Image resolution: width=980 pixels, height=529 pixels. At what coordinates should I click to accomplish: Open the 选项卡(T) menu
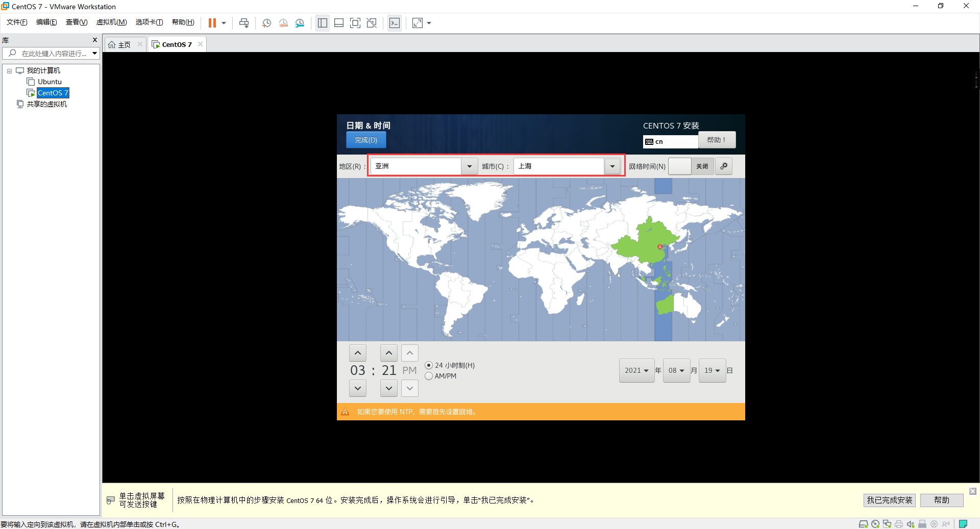149,22
